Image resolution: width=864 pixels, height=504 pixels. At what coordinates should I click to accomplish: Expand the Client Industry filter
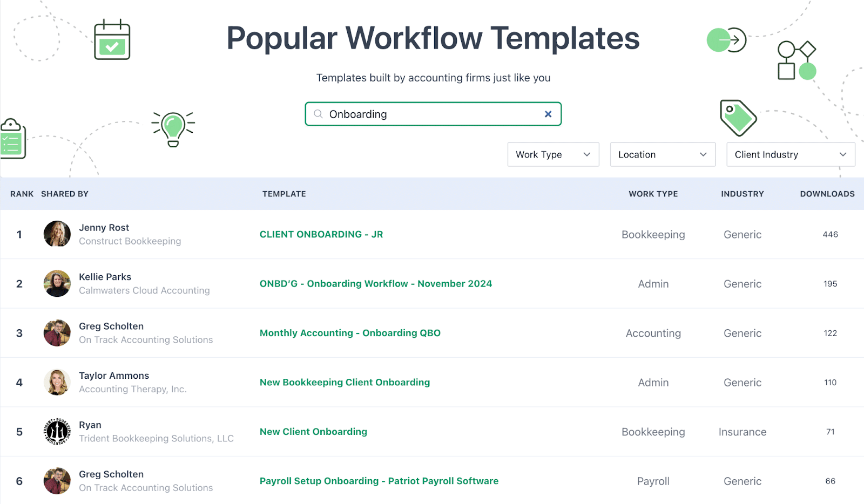pos(790,154)
